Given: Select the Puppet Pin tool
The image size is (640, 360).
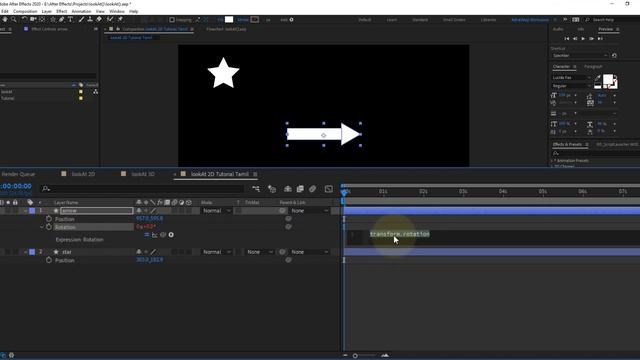Looking at the screenshot, I should [x=120, y=19].
